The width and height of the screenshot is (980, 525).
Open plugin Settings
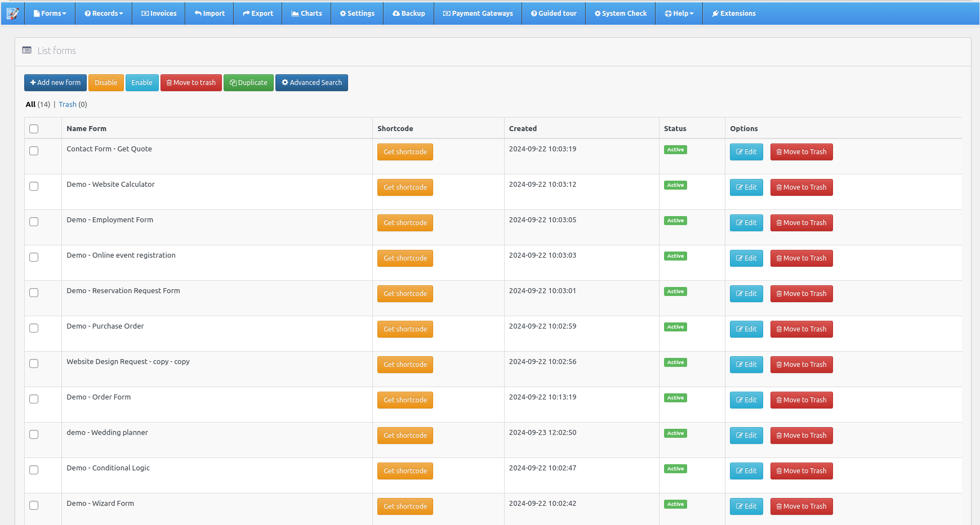(357, 13)
